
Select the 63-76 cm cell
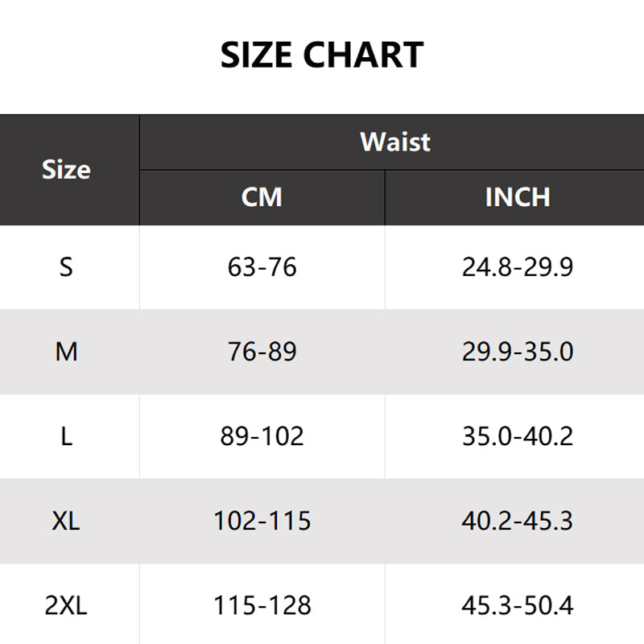pos(262,267)
